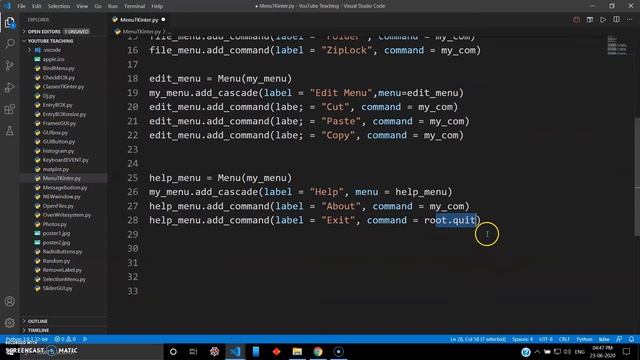Click the Ln 28, Col 58 status entry
Image resolution: width=640 pixels, height=360 pixels.
478,339
